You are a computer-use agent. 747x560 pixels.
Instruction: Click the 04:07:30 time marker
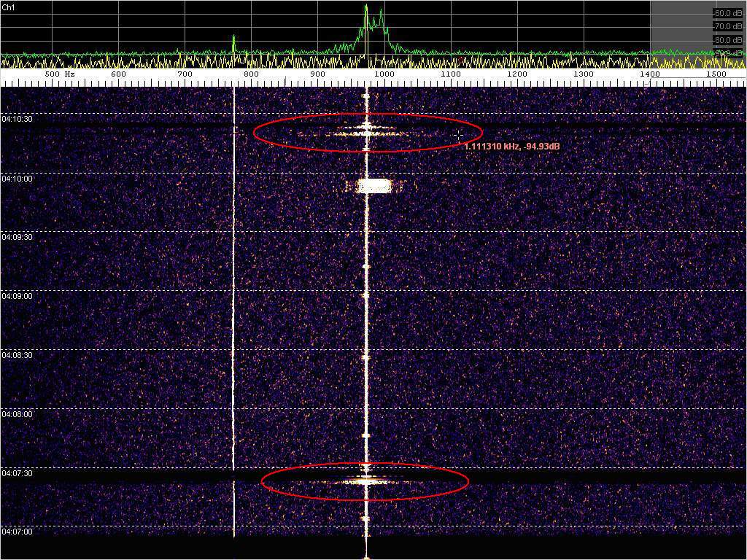tap(17, 473)
